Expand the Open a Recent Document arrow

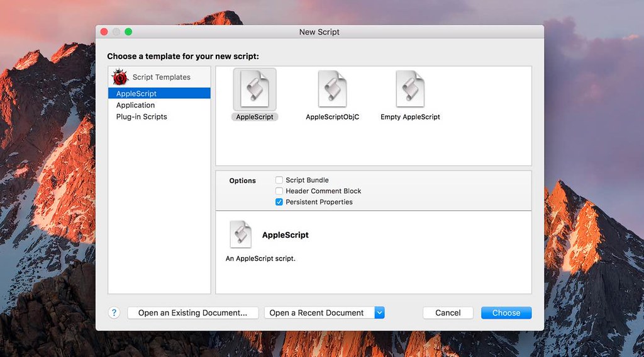coord(379,312)
